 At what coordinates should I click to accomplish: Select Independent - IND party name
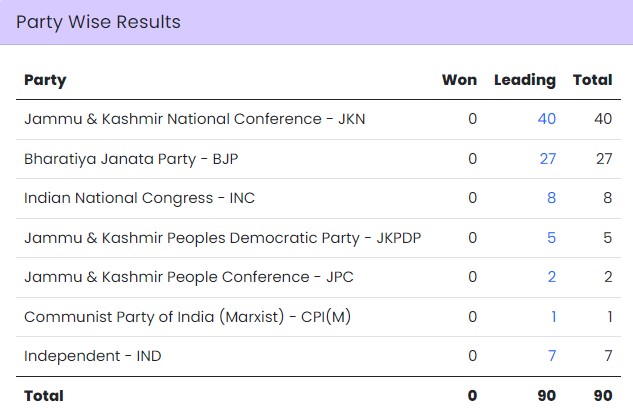coord(92,356)
